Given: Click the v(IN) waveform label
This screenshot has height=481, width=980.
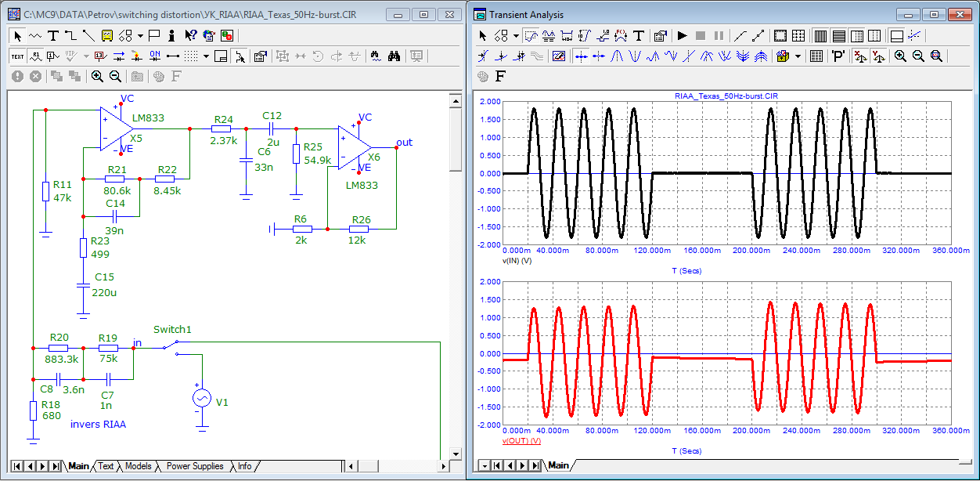Looking at the screenshot, I should point(517,259).
